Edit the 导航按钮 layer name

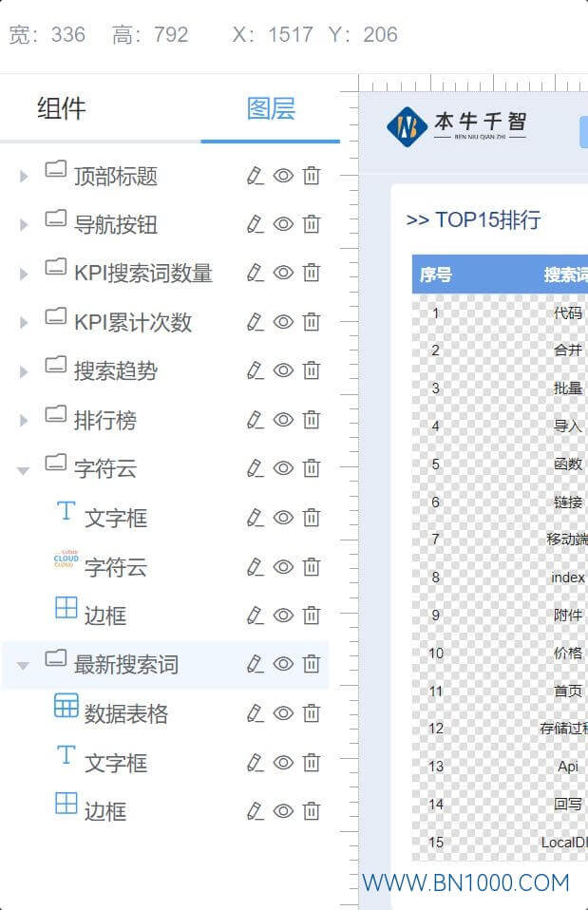[255, 224]
